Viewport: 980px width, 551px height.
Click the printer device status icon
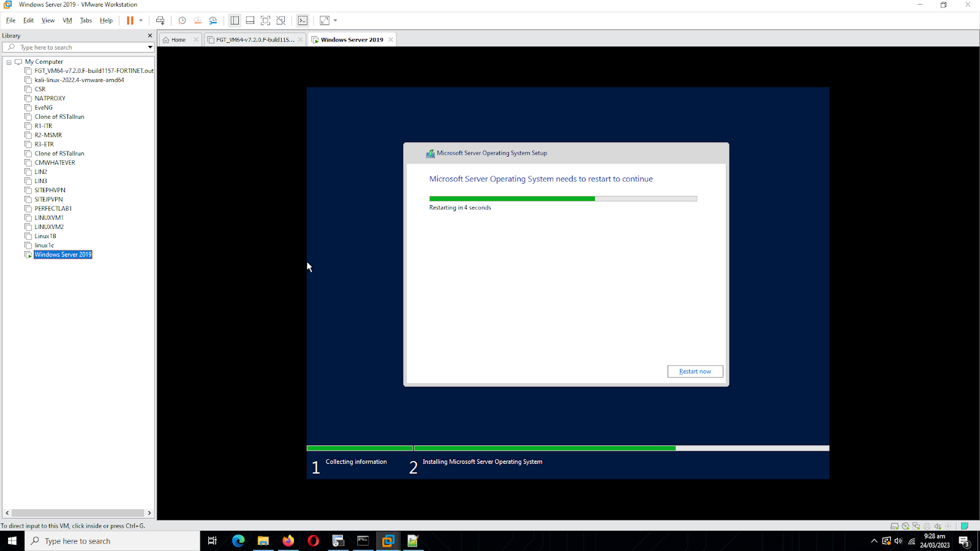point(927,526)
